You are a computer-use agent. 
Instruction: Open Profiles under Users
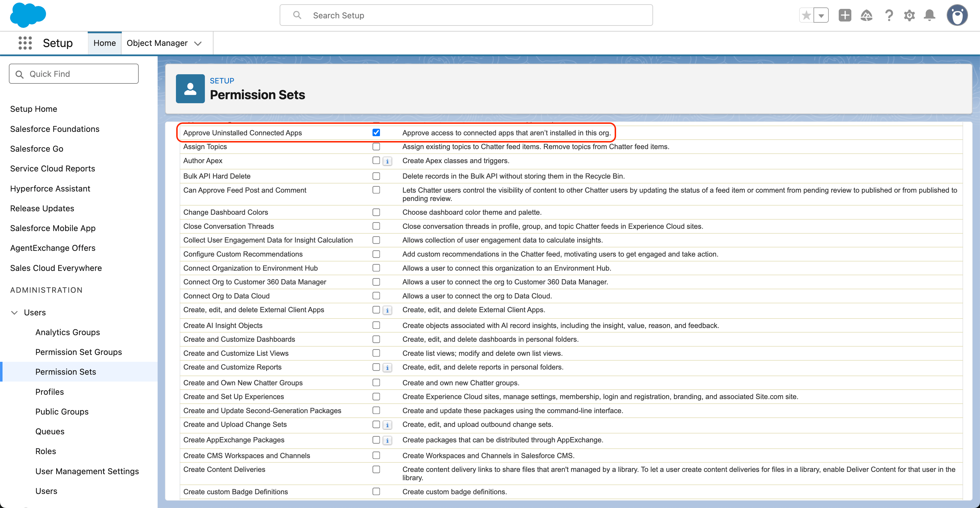50,392
